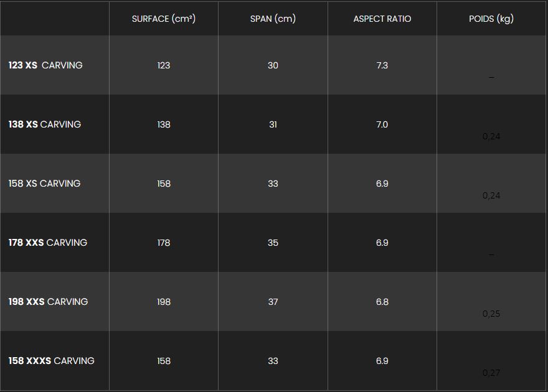Viewport: 548px width, 392px height.
Task: Click the ASPECT RATIO column header
Action: click(382, 19)
